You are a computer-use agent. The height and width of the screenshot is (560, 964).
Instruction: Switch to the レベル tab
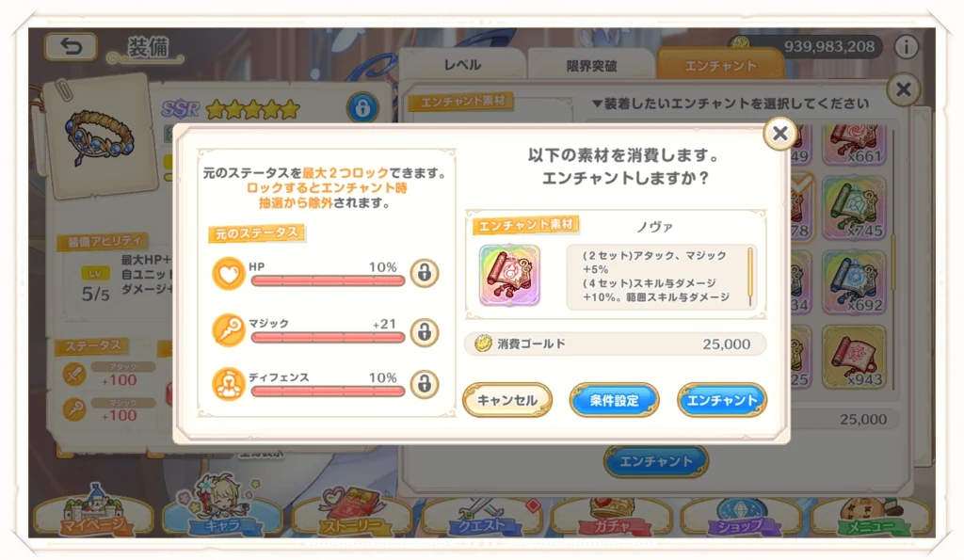[462, 65]
